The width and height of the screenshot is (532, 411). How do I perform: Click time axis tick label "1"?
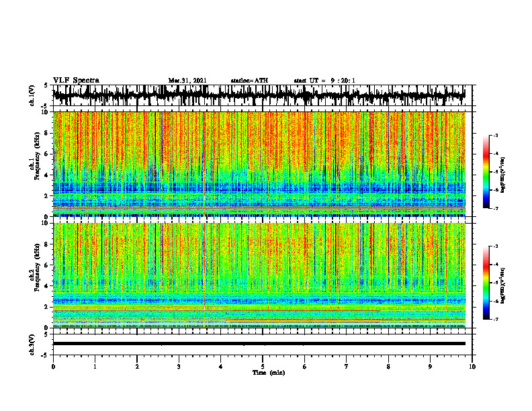[95, 367]
